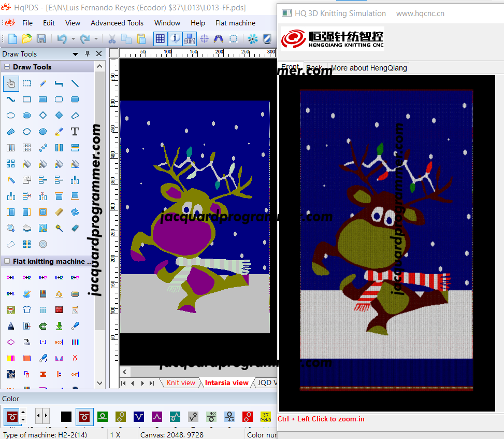The image size is (504, 439).
Task: Pin the Draw Tools panel
Action: point(87,54)
